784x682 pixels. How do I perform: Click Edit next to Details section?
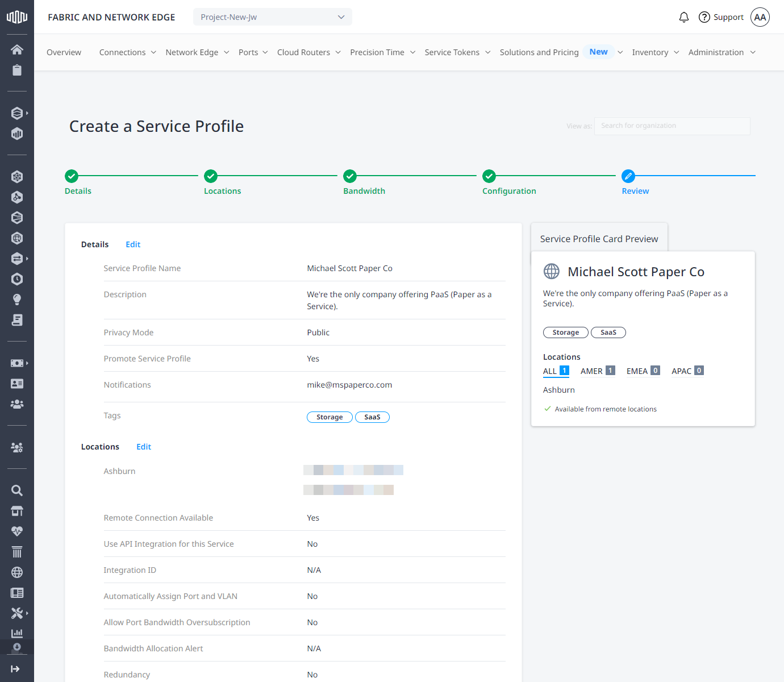[x=133, y=244]
